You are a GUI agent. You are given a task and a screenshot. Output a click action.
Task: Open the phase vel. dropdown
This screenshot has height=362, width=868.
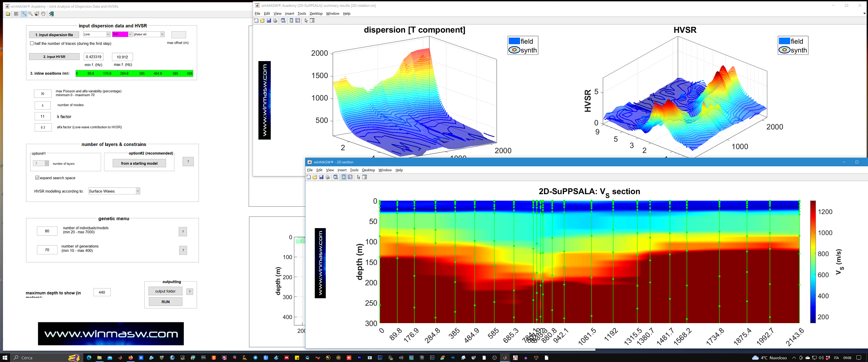(x=149, y=34)
